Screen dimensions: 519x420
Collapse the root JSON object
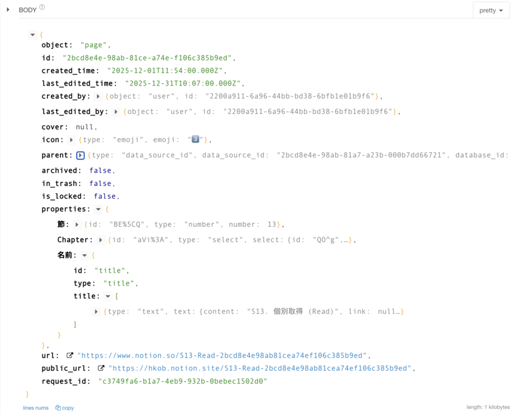point(33,35)
